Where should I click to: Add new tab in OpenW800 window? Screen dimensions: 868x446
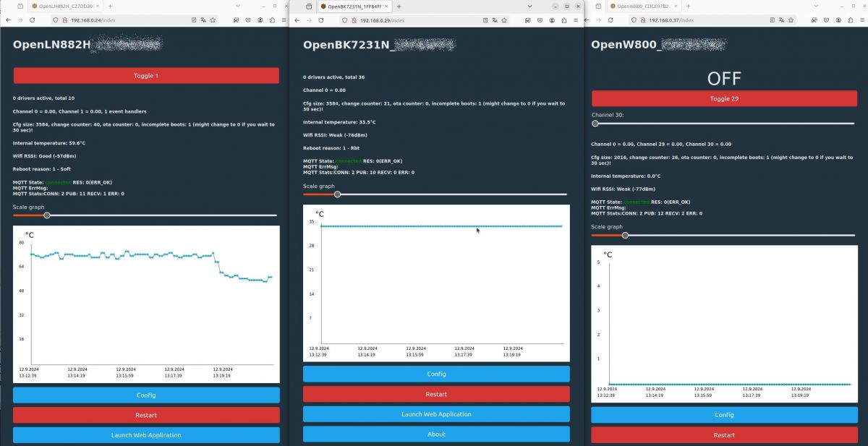[x=688, y=6]
